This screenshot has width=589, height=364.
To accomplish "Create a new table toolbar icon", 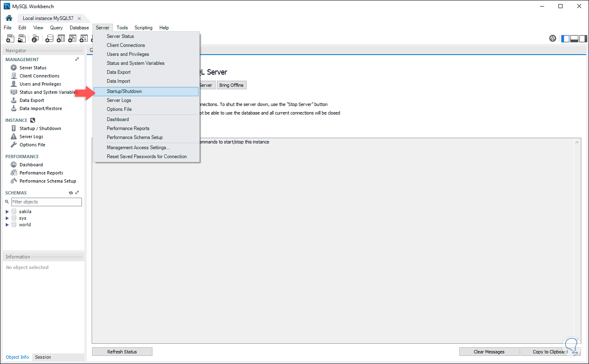I will click(61, 38).
